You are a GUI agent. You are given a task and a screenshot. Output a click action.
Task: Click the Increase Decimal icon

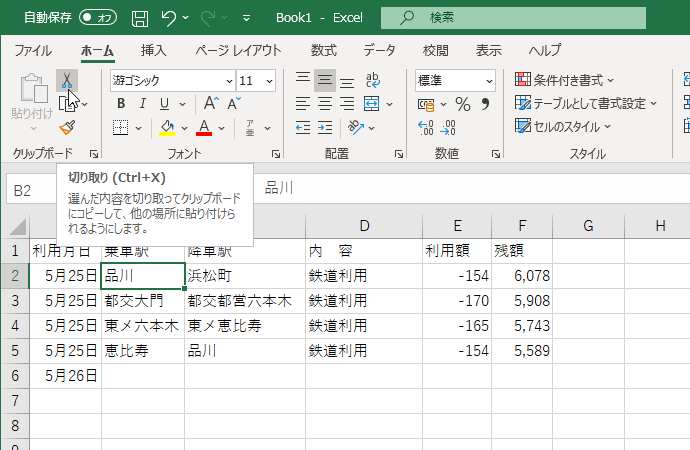pos(426,128)
